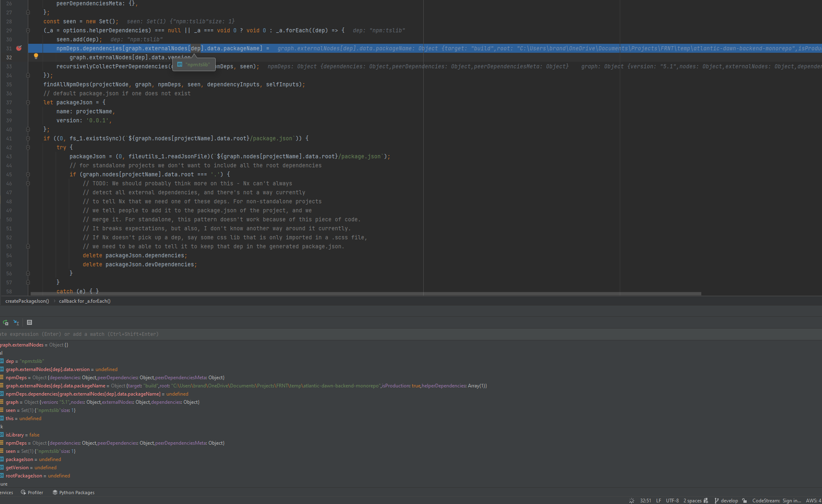Sign in to CodeStream from status bar
Image resolution: width=822 pixels, height=504 pixels.
pyautogui.click(x=777, y=500)
